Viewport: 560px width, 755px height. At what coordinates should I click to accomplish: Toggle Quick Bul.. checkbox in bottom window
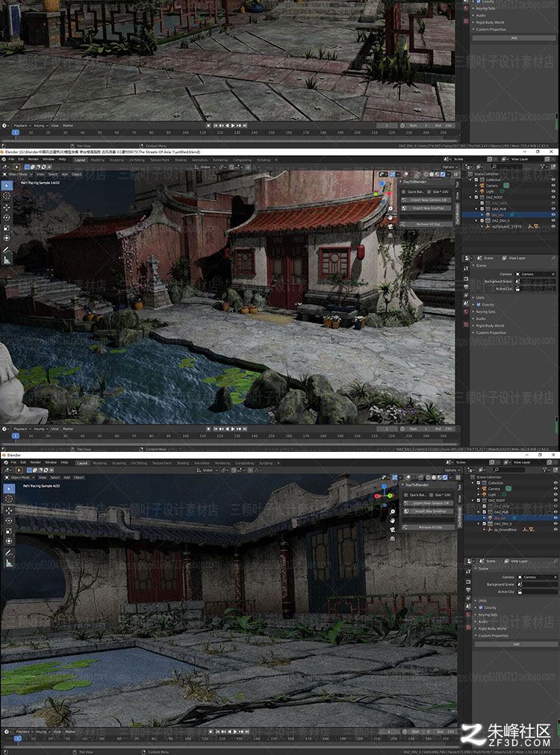tap(405, 495)
